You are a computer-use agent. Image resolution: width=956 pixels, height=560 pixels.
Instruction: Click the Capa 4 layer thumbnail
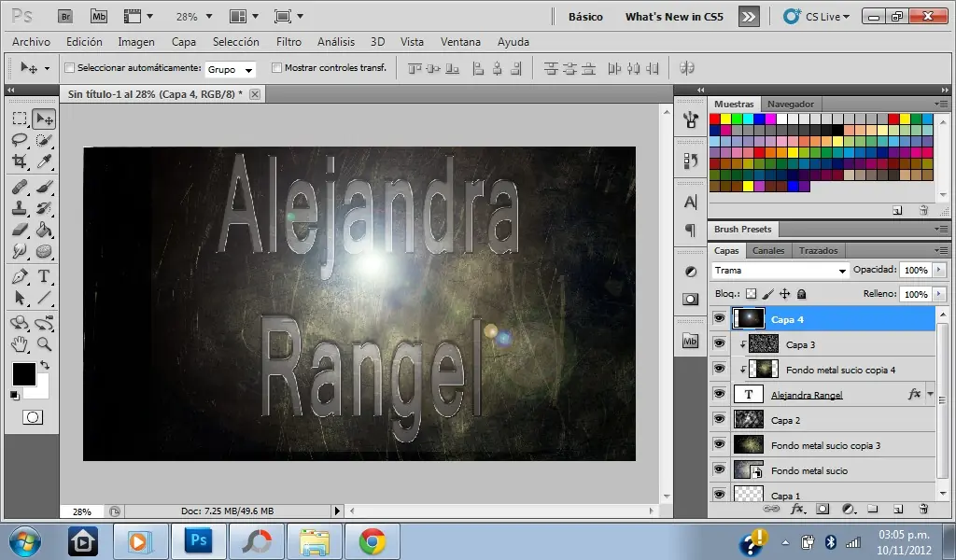(750, 319)
